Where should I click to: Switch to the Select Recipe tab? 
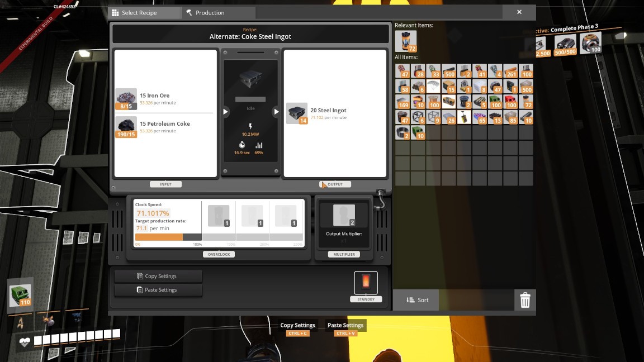(x=144, y=13)
